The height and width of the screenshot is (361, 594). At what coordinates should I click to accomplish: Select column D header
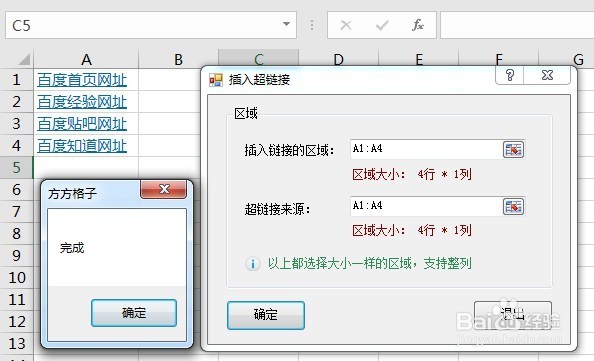[x=339, y=58]
